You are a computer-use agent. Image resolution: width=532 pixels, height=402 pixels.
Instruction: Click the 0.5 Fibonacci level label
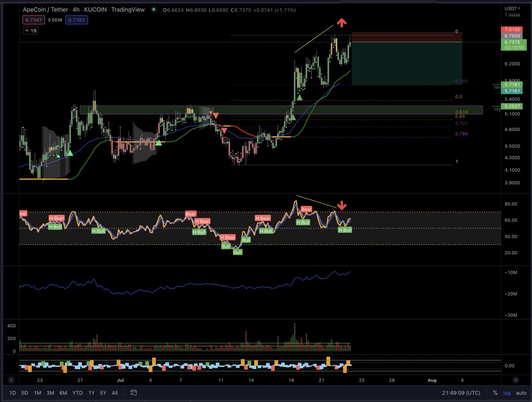pyautogui.click(x=458, y=97)
